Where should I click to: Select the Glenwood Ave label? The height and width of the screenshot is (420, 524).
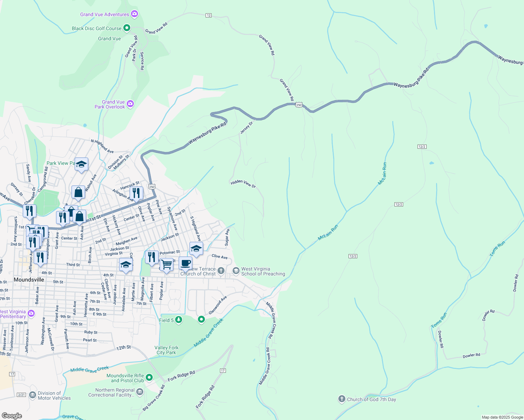[218, 305]
